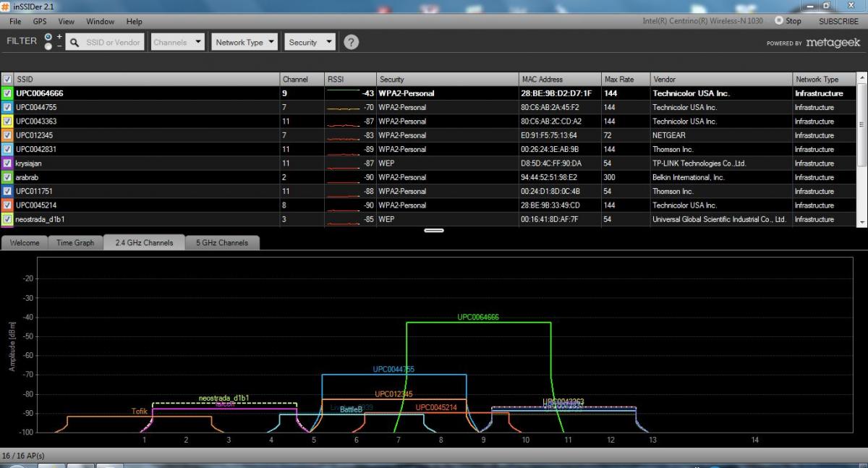This screenshot has width=868, height=468.
Task: Click MAC address D8:5D:4C:FF:90:DA
Action: [550, 163]
